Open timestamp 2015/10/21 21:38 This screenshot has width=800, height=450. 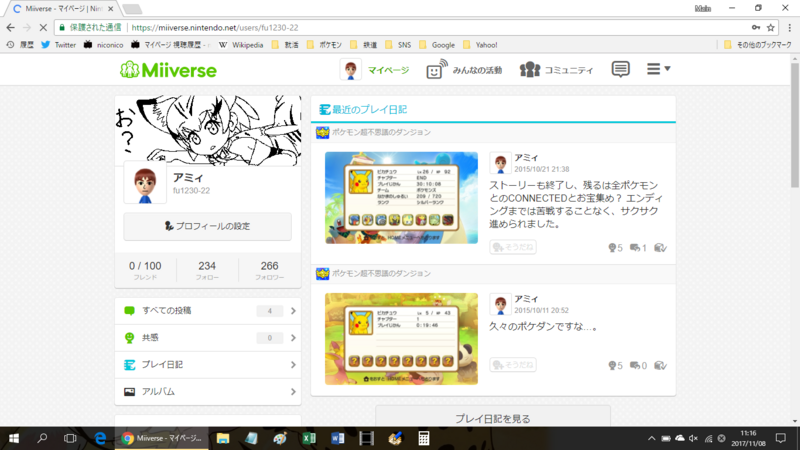[x=541, y=169]
